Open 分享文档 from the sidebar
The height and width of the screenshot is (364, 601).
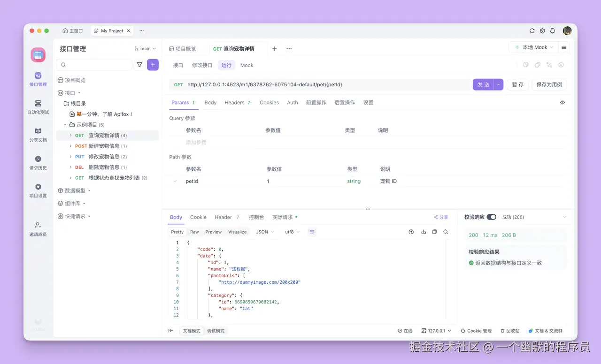tap(38, 135)
